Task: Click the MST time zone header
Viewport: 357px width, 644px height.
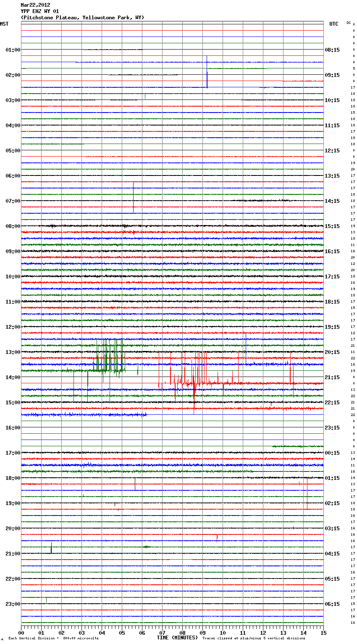Action: coord(4,24)
